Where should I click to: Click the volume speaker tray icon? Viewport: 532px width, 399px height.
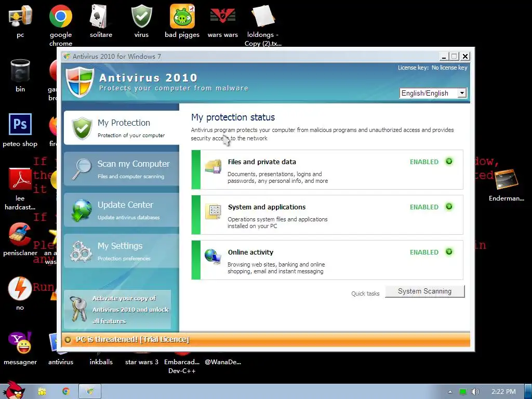coord(475,392)
